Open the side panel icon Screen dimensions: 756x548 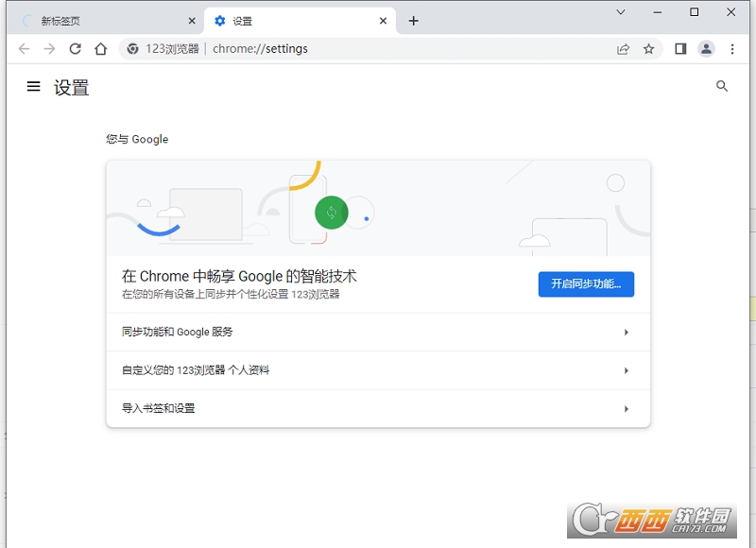pyautogui.click(x=680, y=49)
